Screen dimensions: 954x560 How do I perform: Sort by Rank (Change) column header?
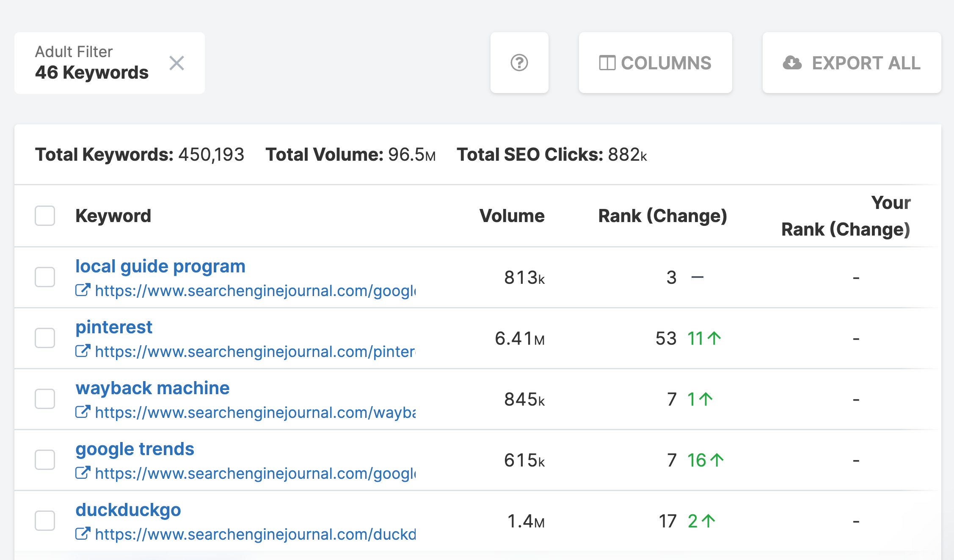[662, 216]
